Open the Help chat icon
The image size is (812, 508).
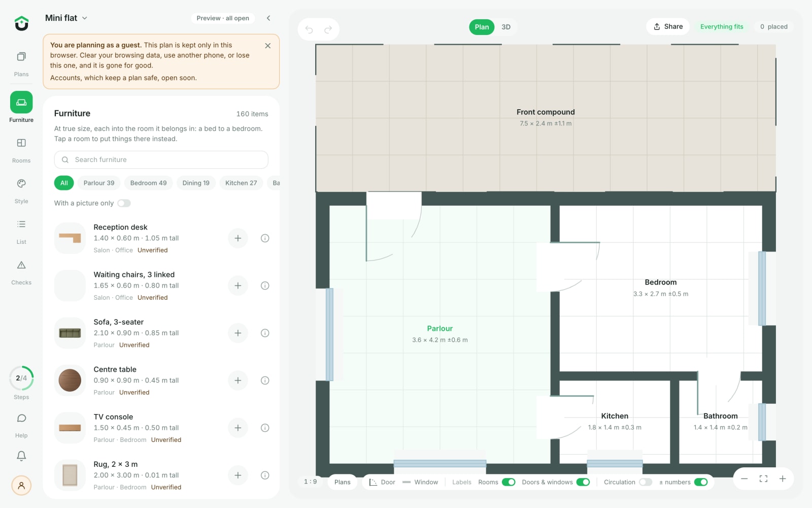pos(21,425)
